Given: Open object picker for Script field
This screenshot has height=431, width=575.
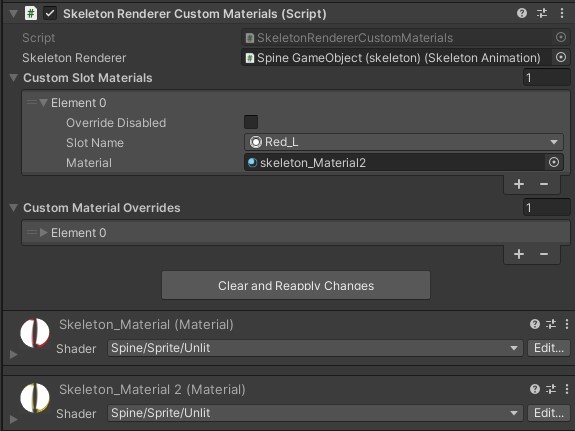Looking at the screenshot, I should (561, 37).
